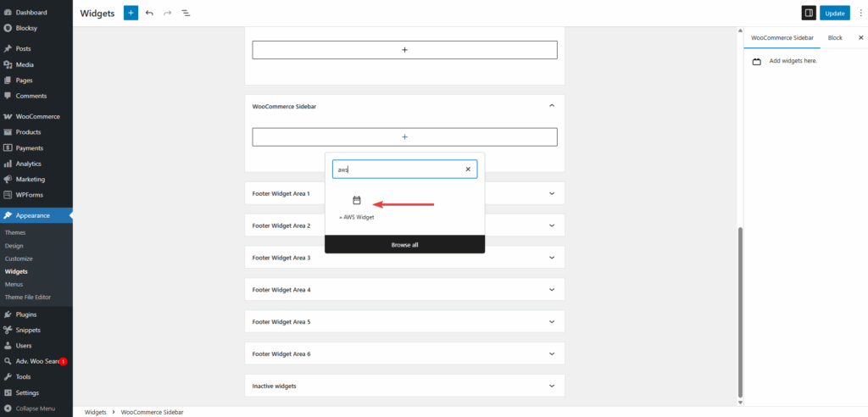Redo the last change
This screenshot has width=868, height=417.
(x=167, y=13)
